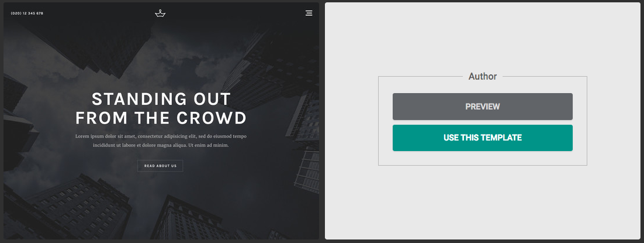Image resolution: width=644 pixels, height=243 pixels.
Task: Click the crown logo icon
Action: [160, 13]
